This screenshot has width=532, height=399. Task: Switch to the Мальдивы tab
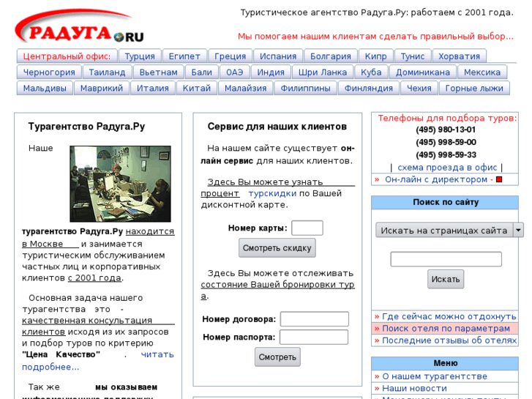pos(45,89)
